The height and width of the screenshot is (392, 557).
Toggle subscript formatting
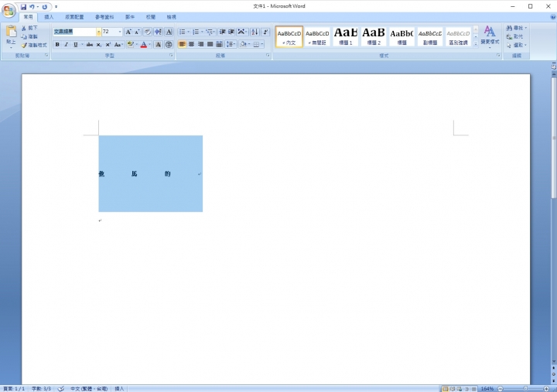point(99,44)
